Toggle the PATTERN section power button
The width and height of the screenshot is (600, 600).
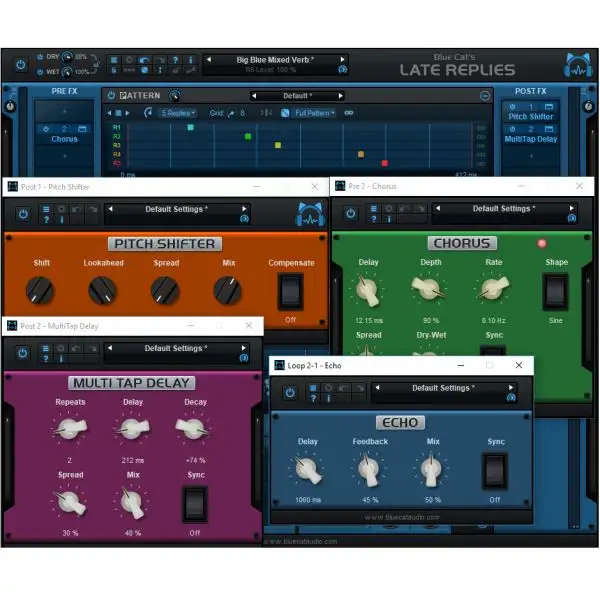click(111, 95)
